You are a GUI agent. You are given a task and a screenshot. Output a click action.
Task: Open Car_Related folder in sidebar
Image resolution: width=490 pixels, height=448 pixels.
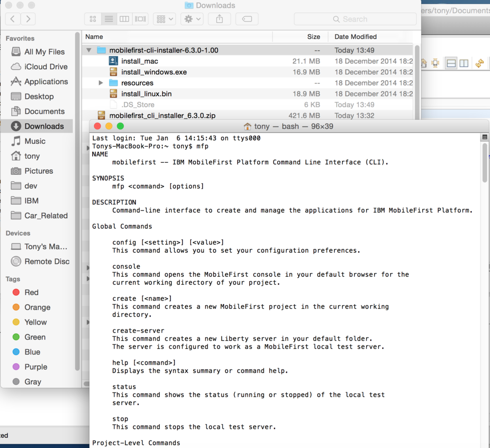(x=39, y=216)
